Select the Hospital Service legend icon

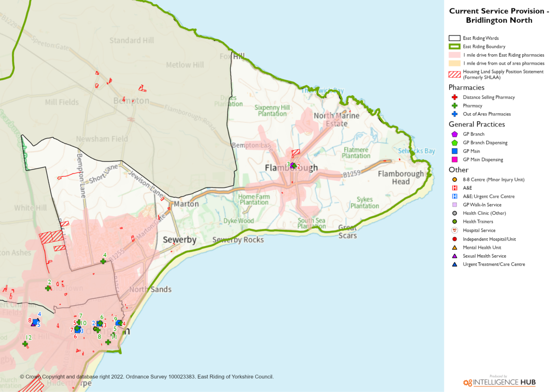point(455,230)
